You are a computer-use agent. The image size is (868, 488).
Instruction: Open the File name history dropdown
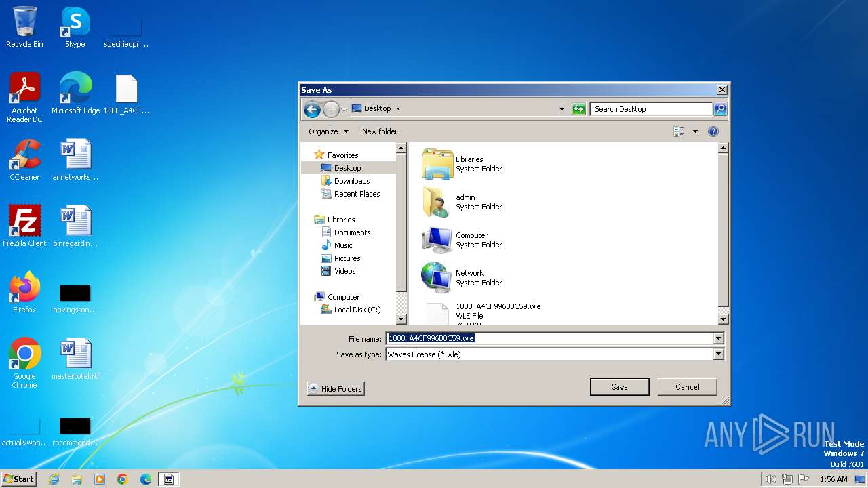pyautogui.click(x=719, y=338)
